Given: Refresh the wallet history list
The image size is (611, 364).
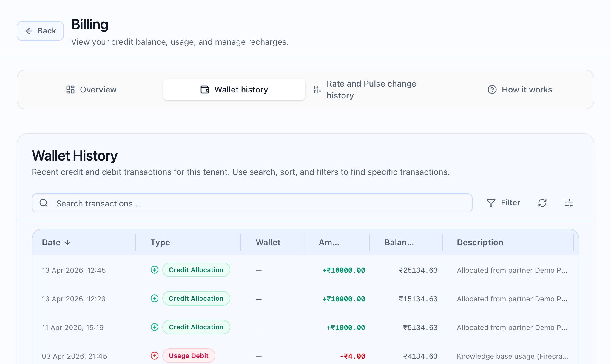Looking at the screenshot, I should (542, 203).
